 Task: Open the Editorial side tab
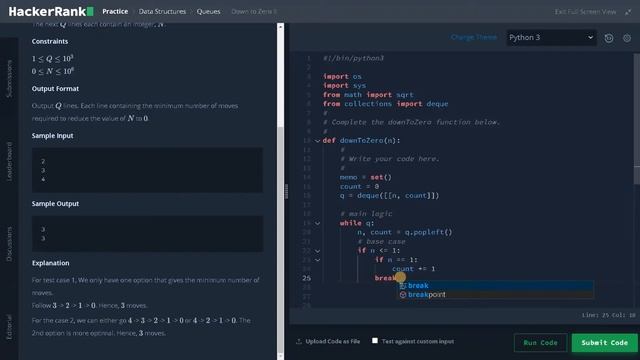[x=9, y=327]
